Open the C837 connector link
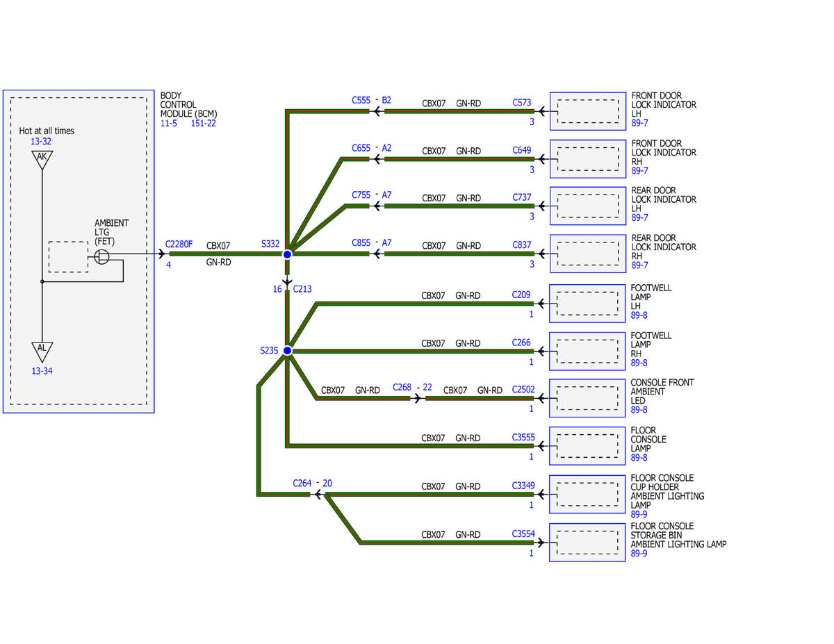The width and height of the screenshot is (834, 644). pos(522,245)
